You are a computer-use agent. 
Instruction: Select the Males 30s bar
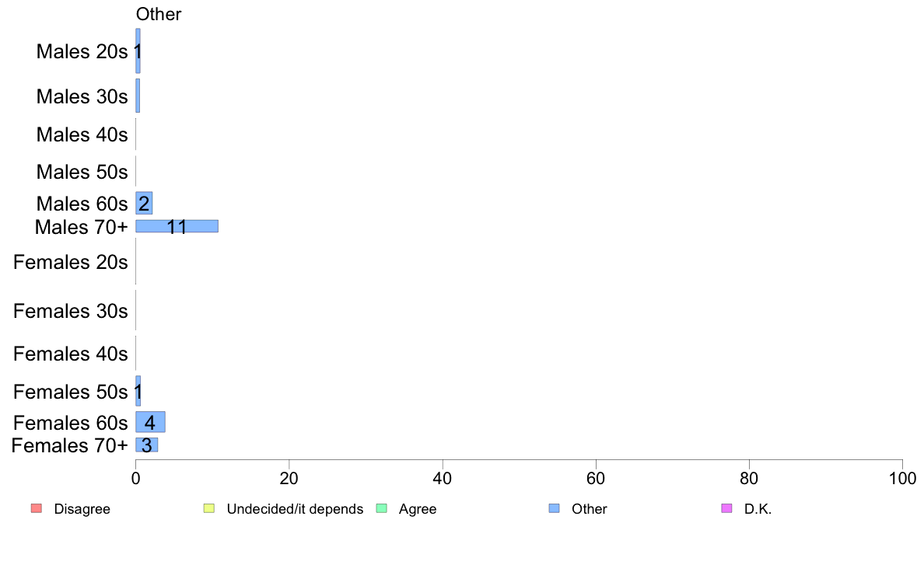coord(138,96)
